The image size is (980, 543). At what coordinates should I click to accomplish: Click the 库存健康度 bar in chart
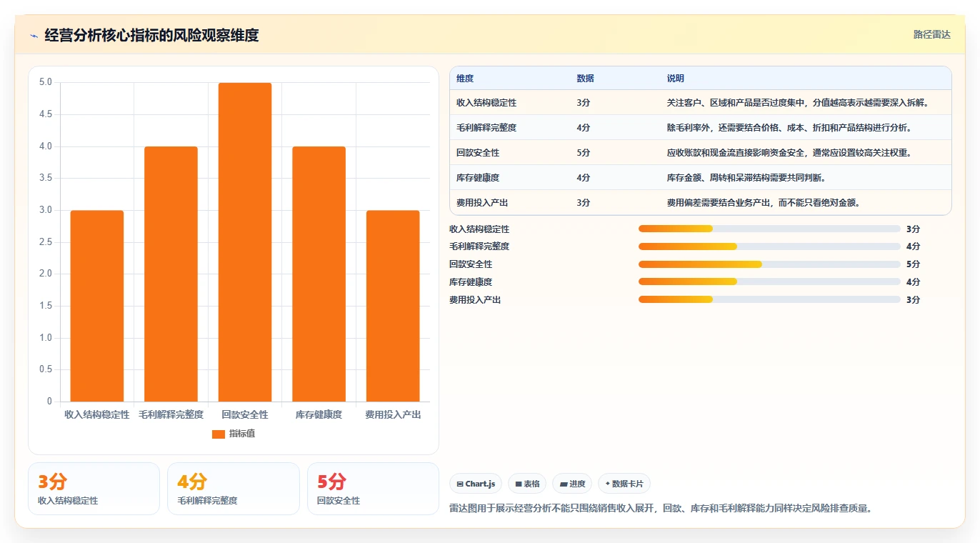pos(319,274)
